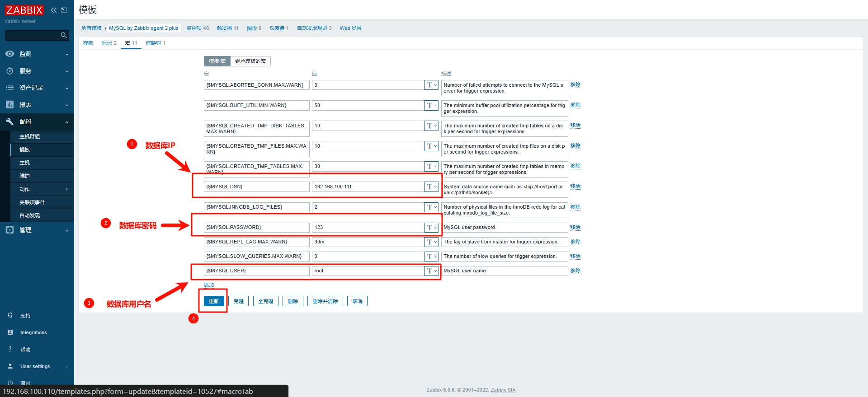Click the 配置 wrench icon
This screenshot has width=868, height=397.
coord(9,121)
